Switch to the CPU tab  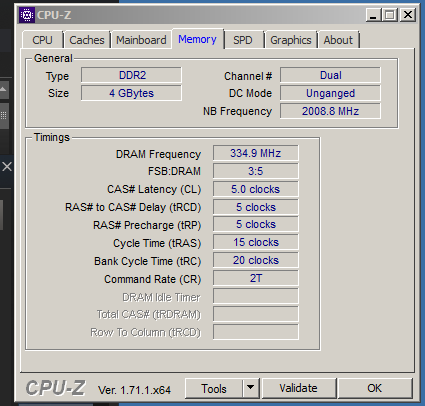click(x=42, y=40)
